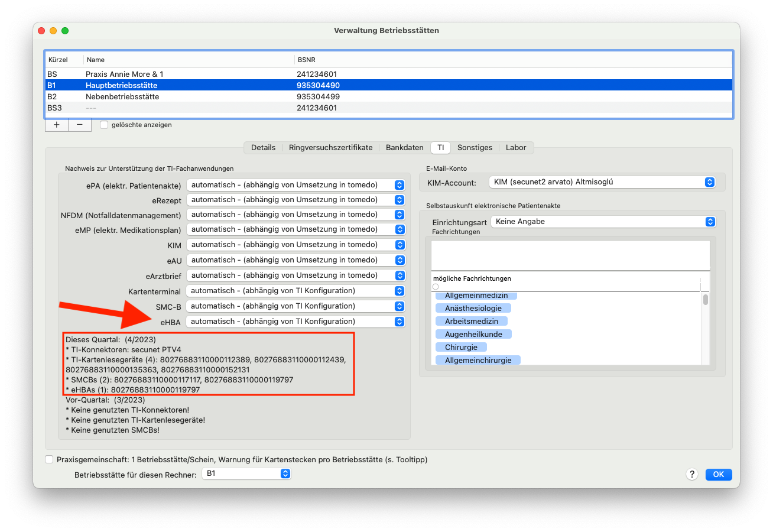Open the help question mark button
Viewport: 773px width, 532px height.
tap(692, 474)
